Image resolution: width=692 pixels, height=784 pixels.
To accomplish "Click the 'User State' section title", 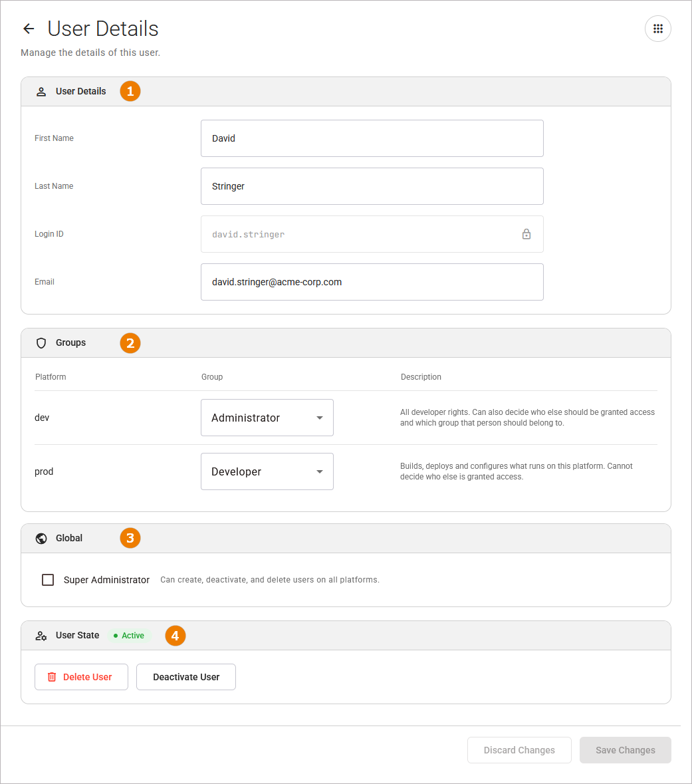I will point(78,636).
